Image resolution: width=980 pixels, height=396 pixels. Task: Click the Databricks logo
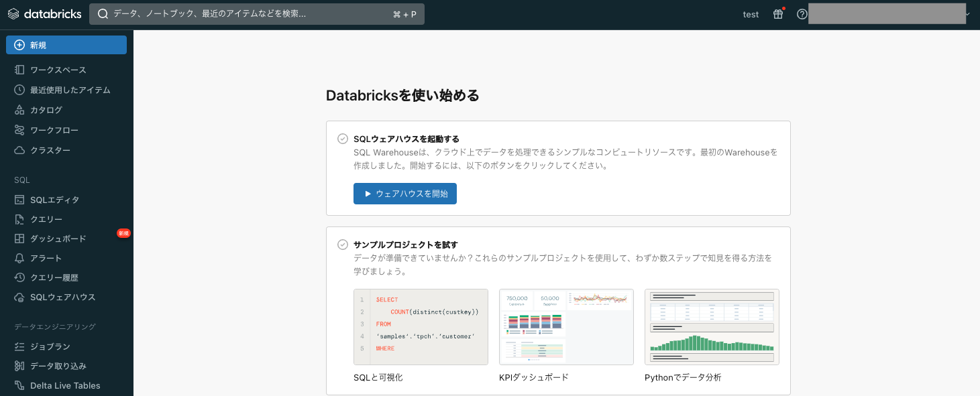tap(44, 13)
